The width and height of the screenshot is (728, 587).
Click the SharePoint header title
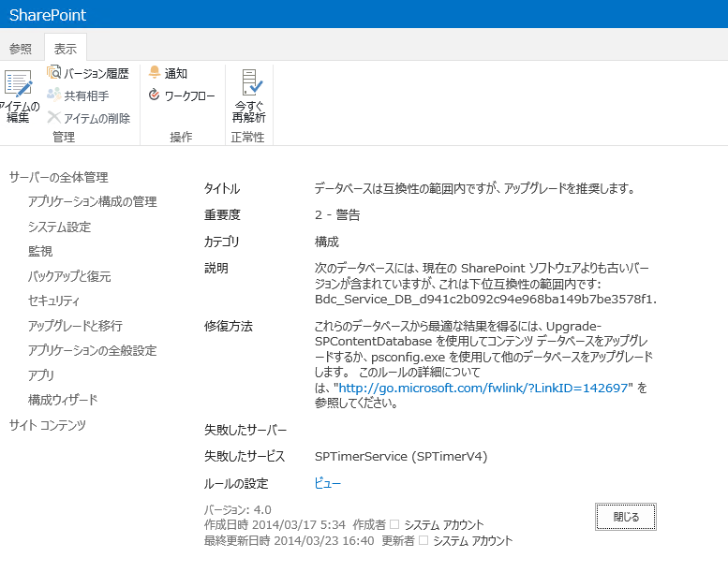48,15
